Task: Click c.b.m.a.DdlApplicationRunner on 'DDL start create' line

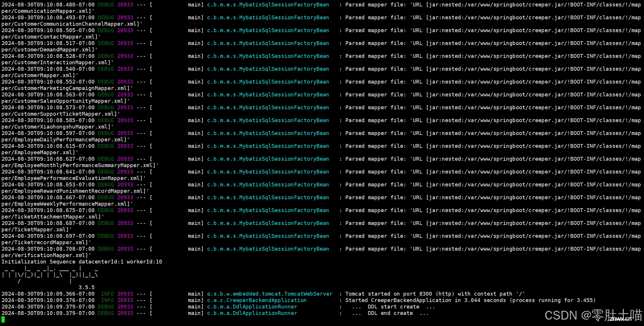Action: coord(252,307)
